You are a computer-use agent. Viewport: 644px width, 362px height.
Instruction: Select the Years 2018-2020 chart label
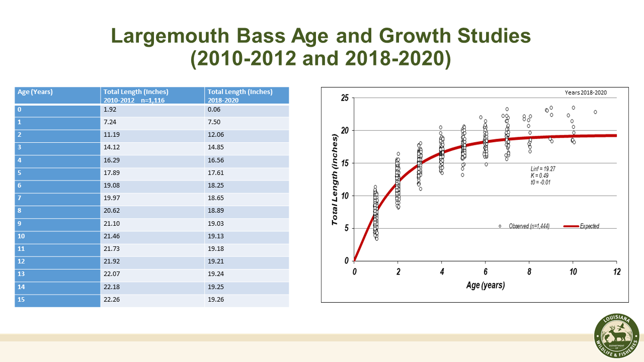586,93
